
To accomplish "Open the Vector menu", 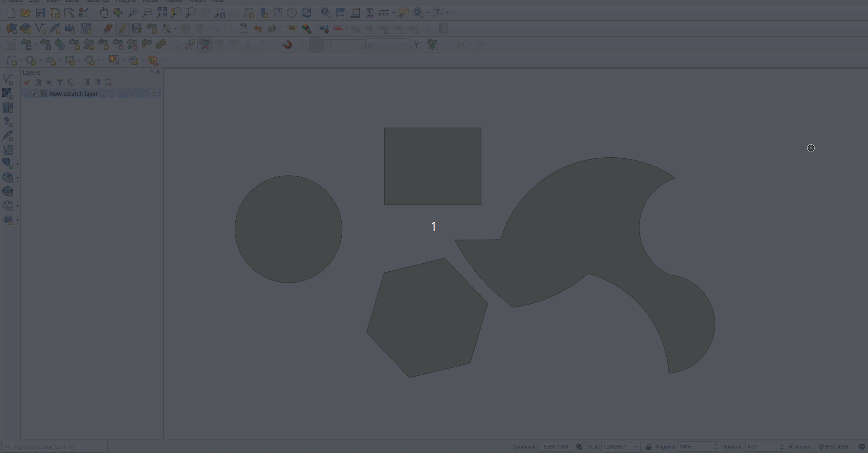I will pos(150,1).
